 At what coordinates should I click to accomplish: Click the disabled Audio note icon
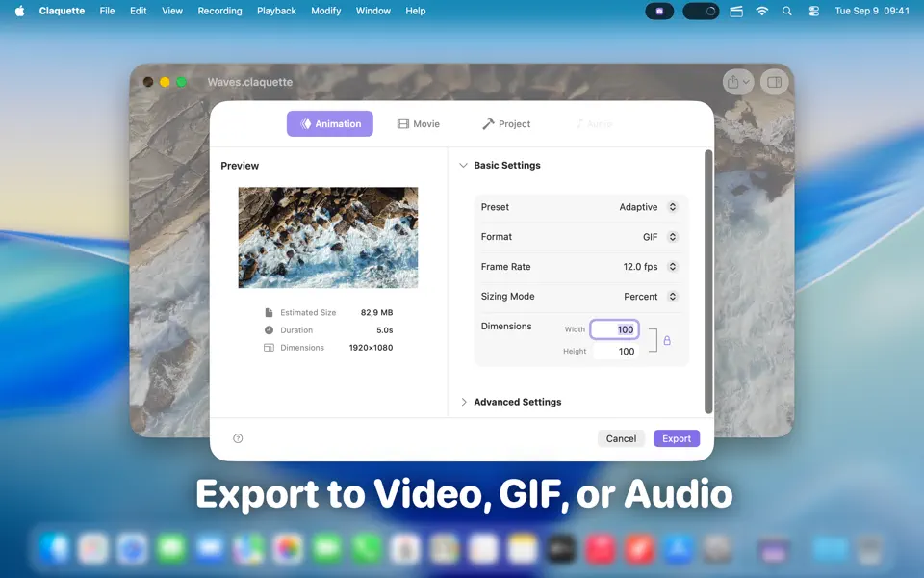578,123
